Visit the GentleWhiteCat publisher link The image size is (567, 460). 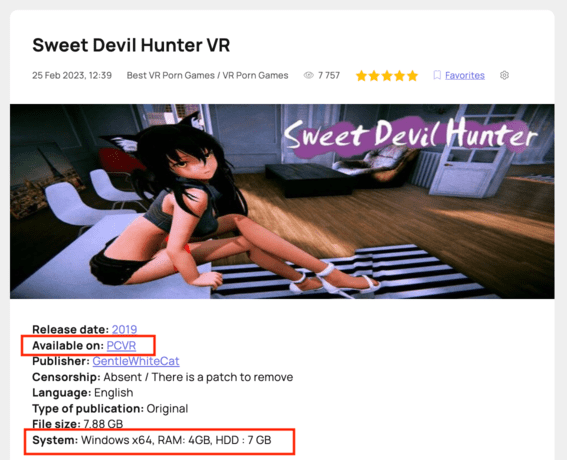pos(136,361)
